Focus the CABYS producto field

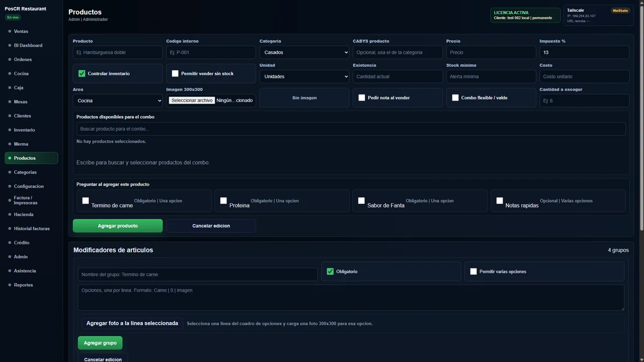(x=398, y=52)
